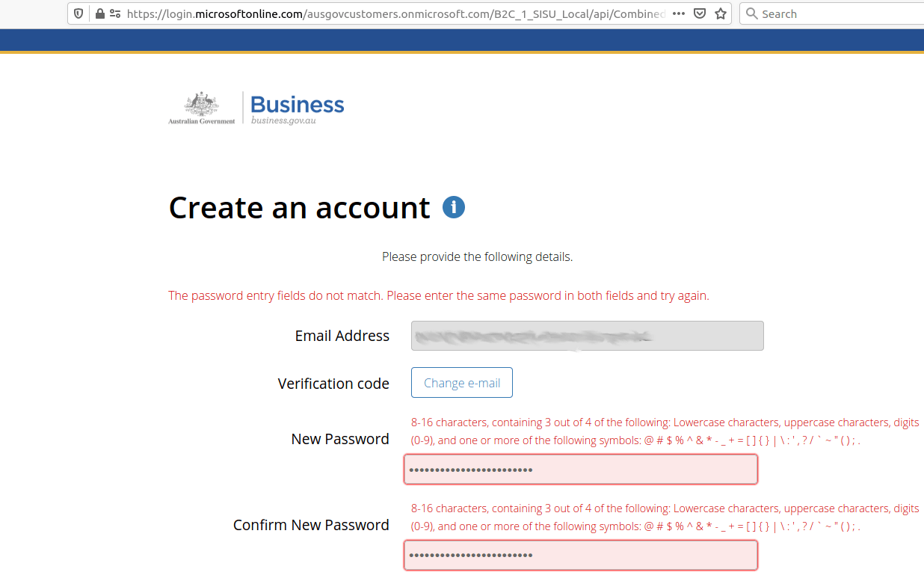The image size is (924, 584).
Task: Click the red password mismatch error message
Action: tap(438, 295)
